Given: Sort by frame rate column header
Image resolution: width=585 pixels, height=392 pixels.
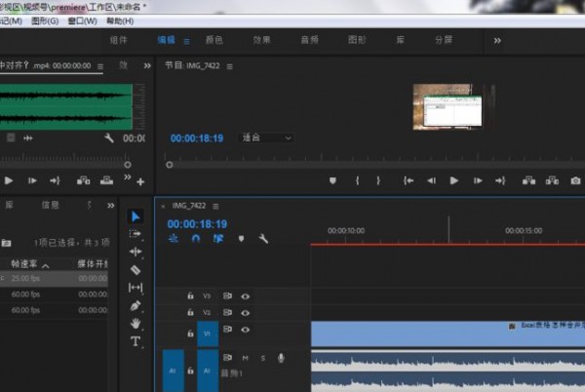Looking at the screenshot, I should point(24,264).
